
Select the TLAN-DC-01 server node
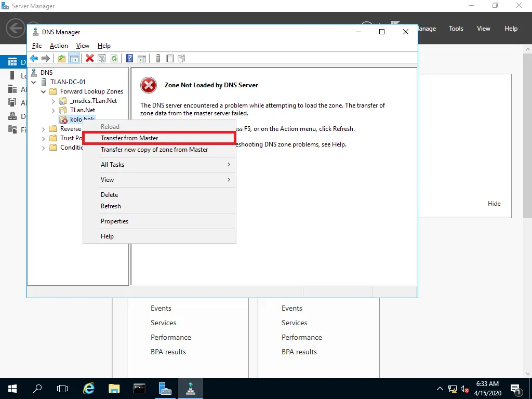point(68,82)
